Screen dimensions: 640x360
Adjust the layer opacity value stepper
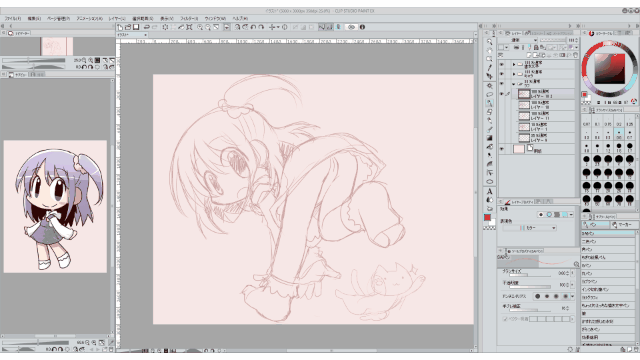[577, 40]
